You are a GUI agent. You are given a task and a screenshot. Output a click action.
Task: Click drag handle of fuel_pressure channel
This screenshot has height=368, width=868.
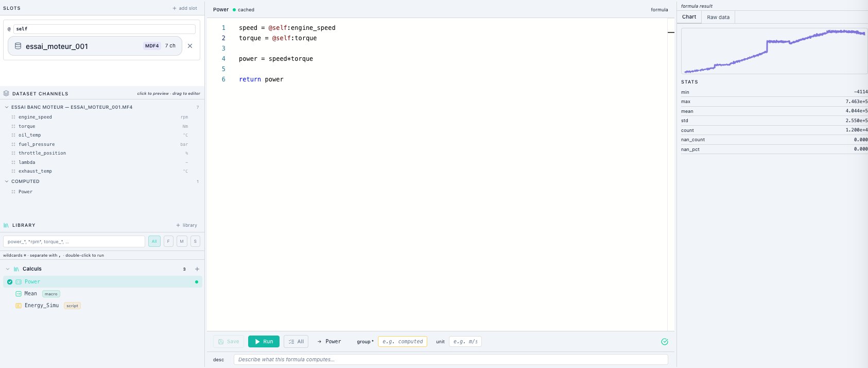point(13,144)
